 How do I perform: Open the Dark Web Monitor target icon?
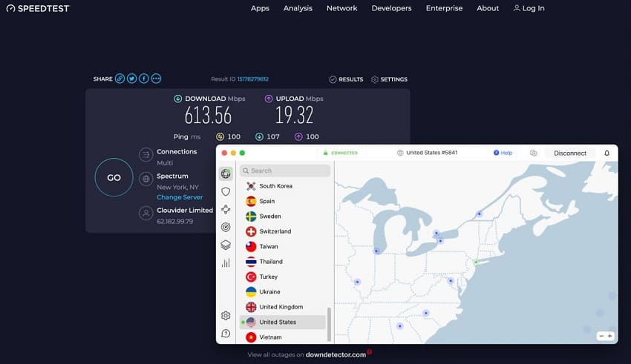[226, 227]
